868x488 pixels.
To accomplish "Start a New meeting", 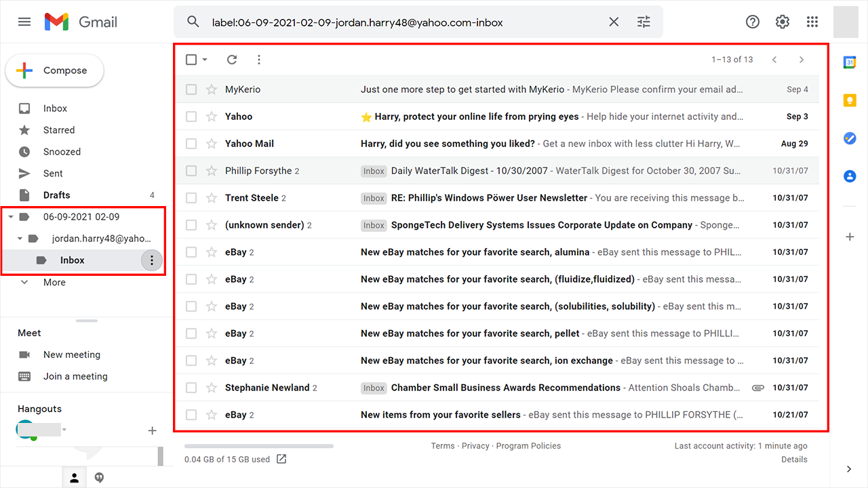I will click(x=71, y=354).
